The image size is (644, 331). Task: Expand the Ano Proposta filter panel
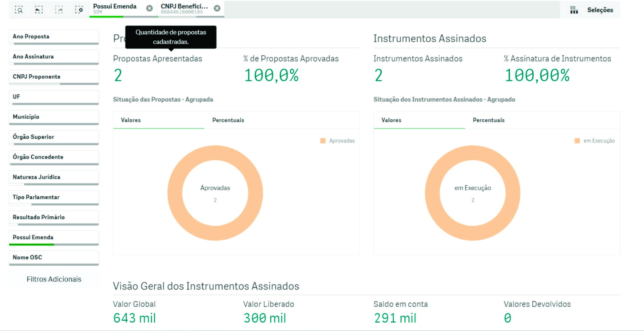(x=54, y=36)
